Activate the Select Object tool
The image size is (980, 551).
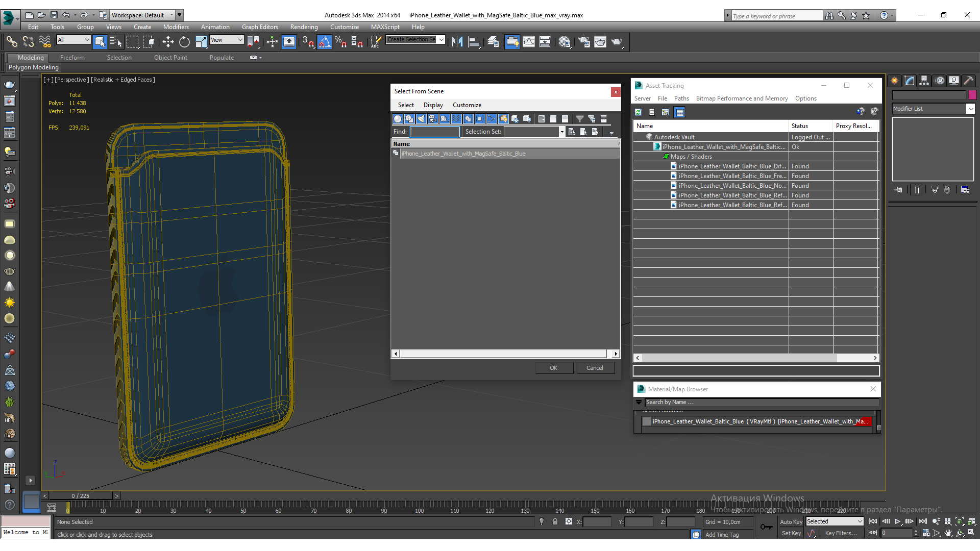[x=100, y=41]
